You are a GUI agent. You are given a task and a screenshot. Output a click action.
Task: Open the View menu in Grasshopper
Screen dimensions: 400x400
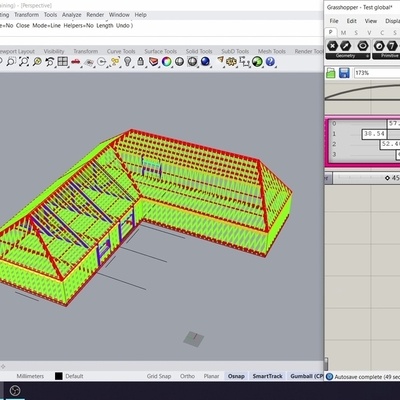coord(371,21)
